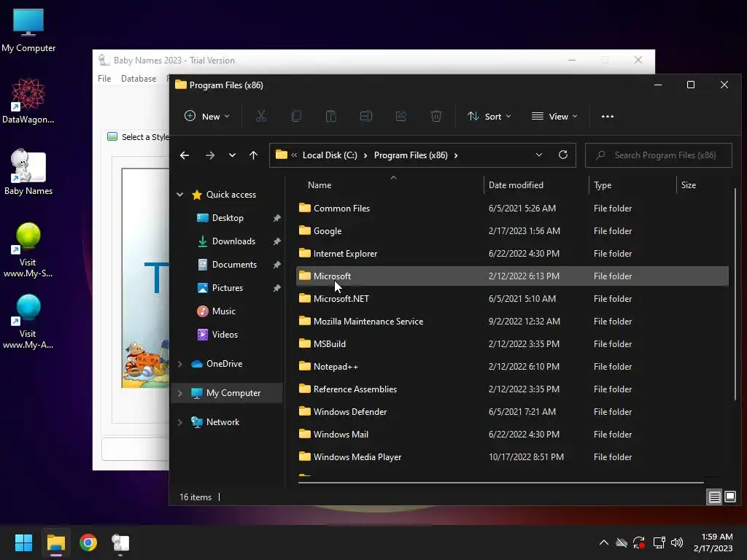Open the New dropdown menu
The height and width of the screenshot is (560, 747).
tap(206, 116)
